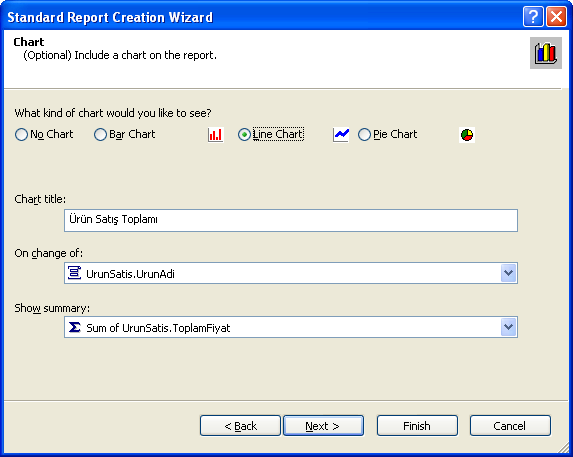
Task: Select the Line Chart radio button
Action: coord(244,134)
